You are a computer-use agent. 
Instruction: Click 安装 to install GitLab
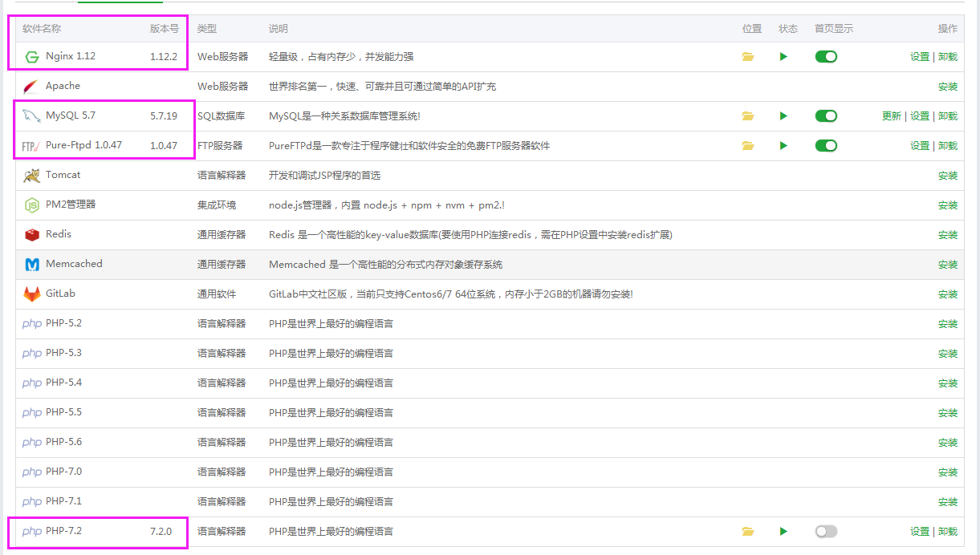(948, 294)
